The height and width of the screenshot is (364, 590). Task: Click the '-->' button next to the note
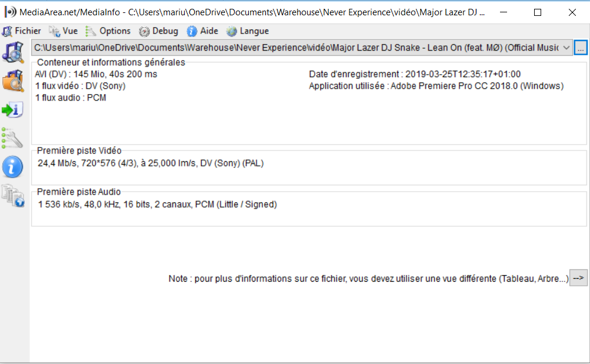(578, 278)
